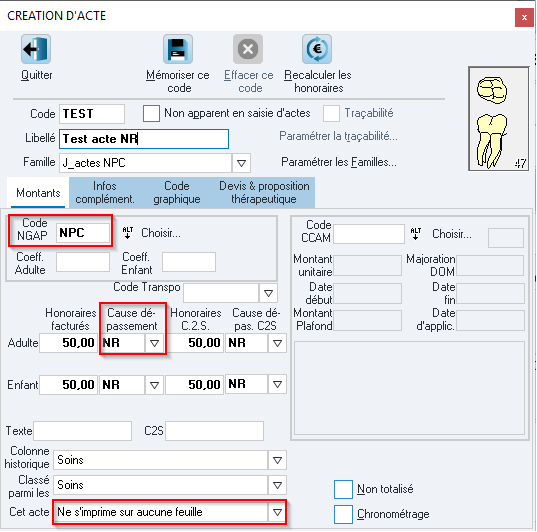
Task: Click the Date d'applic. field
Action: (490, 321)
